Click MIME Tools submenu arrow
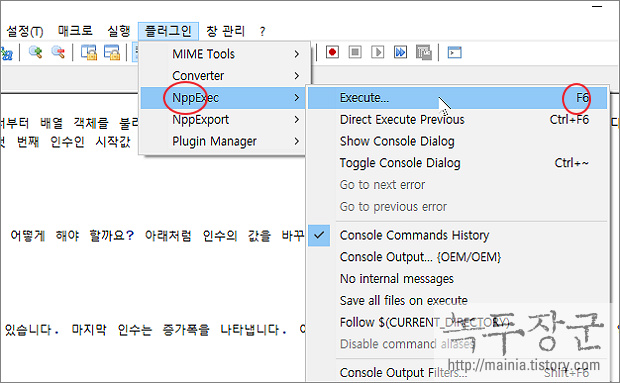Viewport: 620px width, 383px height. coord(297,54)
